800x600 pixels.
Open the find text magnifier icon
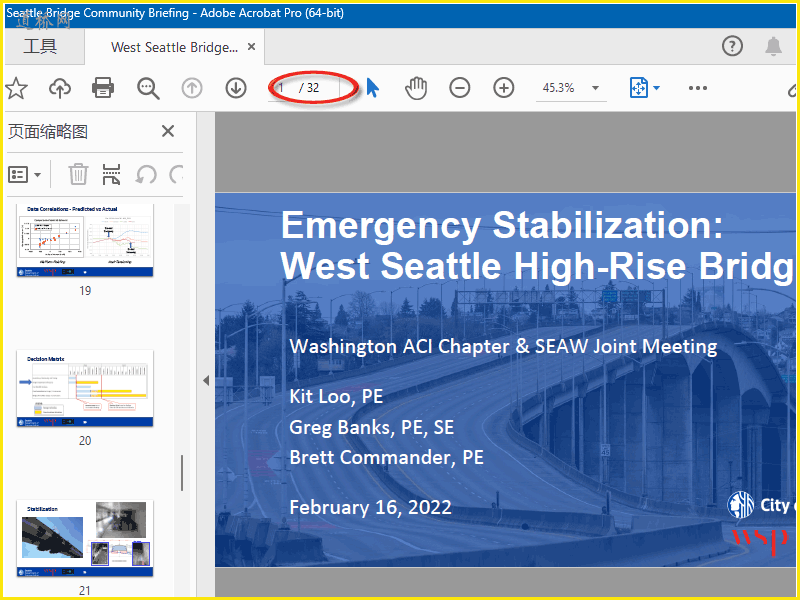tap(148, 88)
